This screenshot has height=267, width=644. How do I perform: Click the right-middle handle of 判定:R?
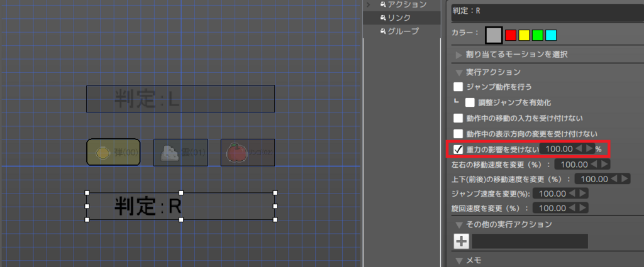pos(275,206)
